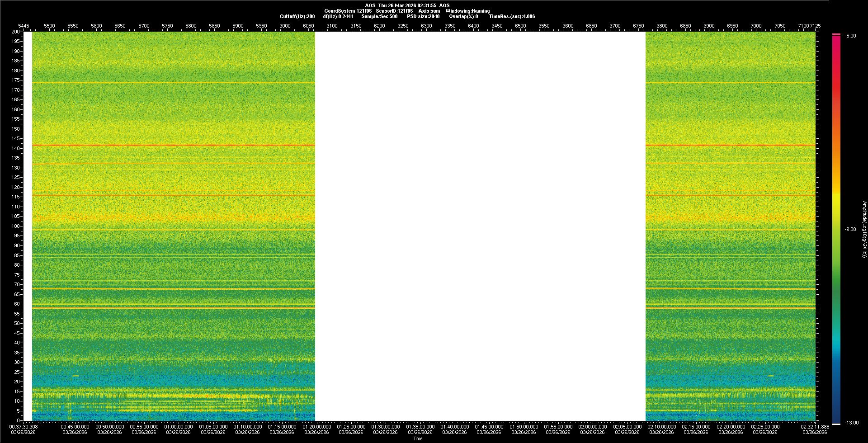Viewport: 868px width, 443px height.
Task: Click the Time axis title at the bottom
Action: pos(418,438)
